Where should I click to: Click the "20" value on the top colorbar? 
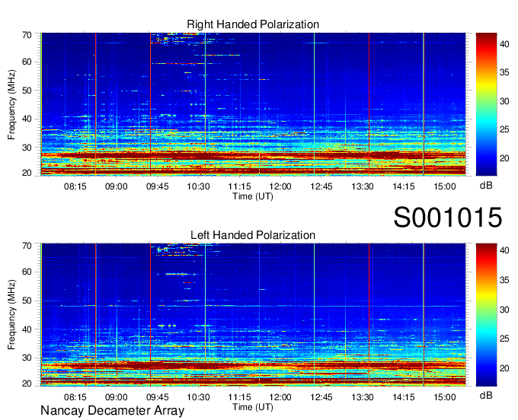504,158
